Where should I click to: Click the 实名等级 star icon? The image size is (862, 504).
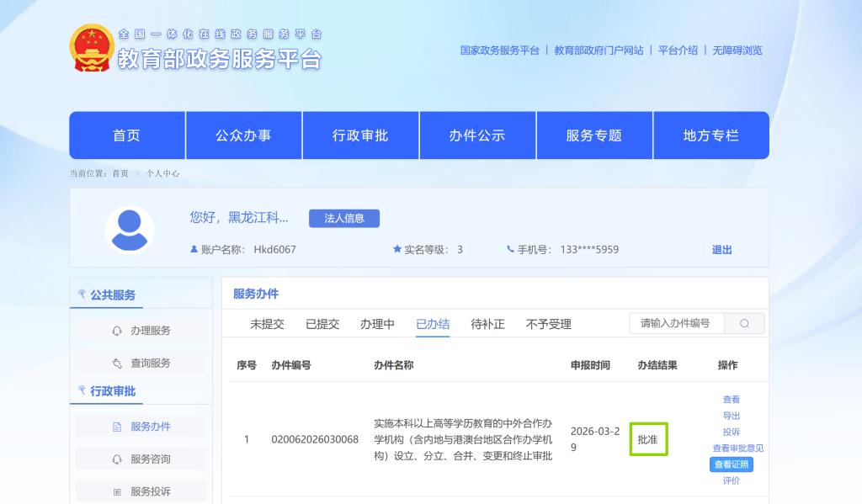[397, 249]
